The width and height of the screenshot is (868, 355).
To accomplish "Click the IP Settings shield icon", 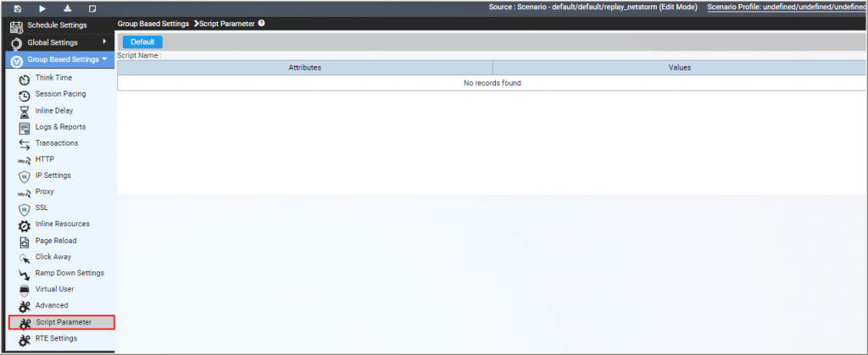I will (x=24, y=177).
